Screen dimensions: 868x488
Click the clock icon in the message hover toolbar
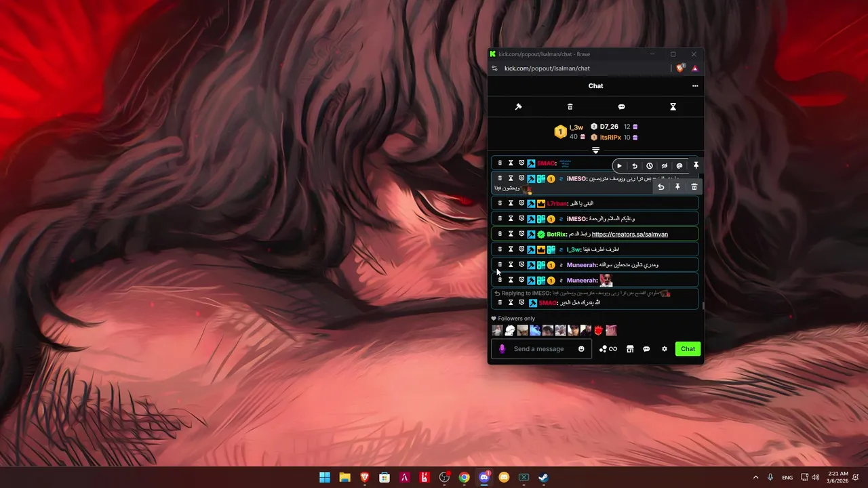[x=650, y=166]
